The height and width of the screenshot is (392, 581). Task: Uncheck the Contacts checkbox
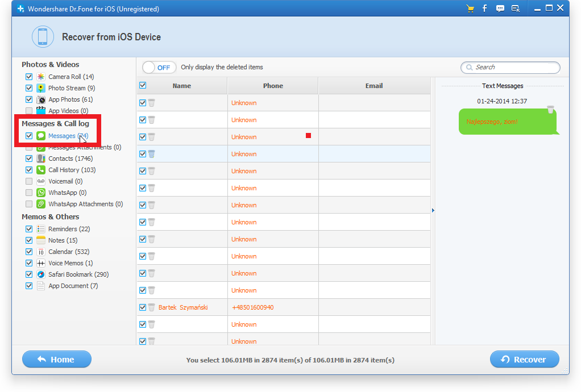[x=29, y=159]
